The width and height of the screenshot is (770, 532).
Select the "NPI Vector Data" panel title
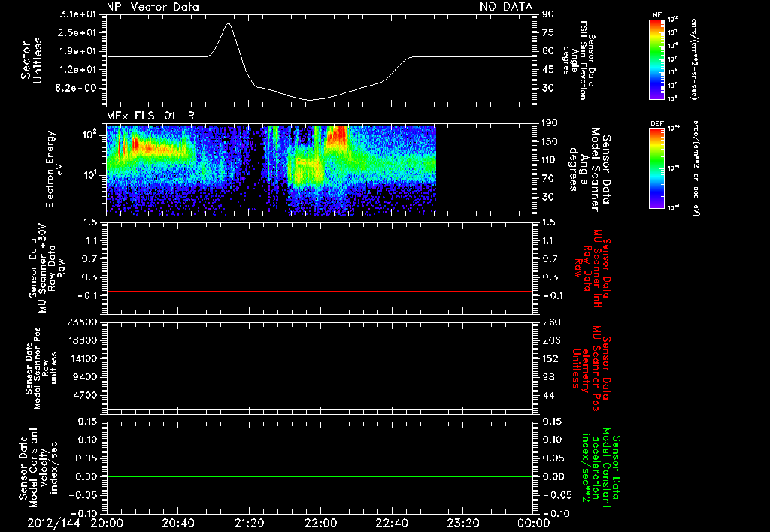(x=153, y=7)
